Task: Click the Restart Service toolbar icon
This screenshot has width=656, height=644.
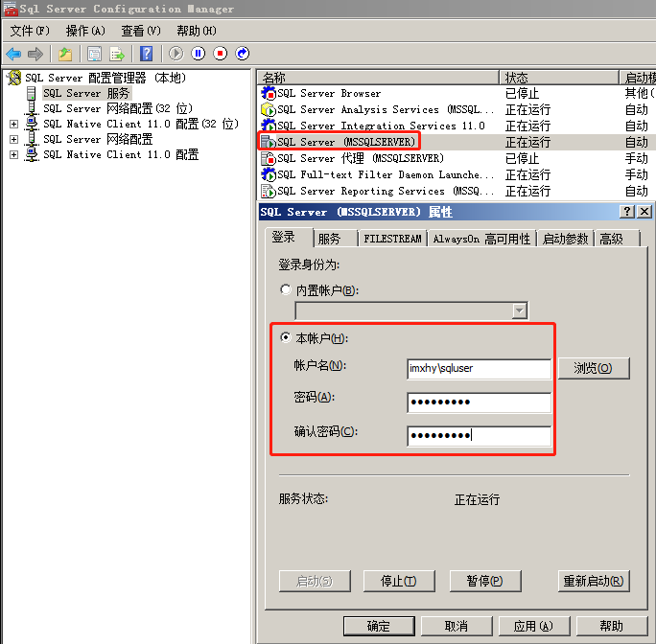Action: point(243,54)
